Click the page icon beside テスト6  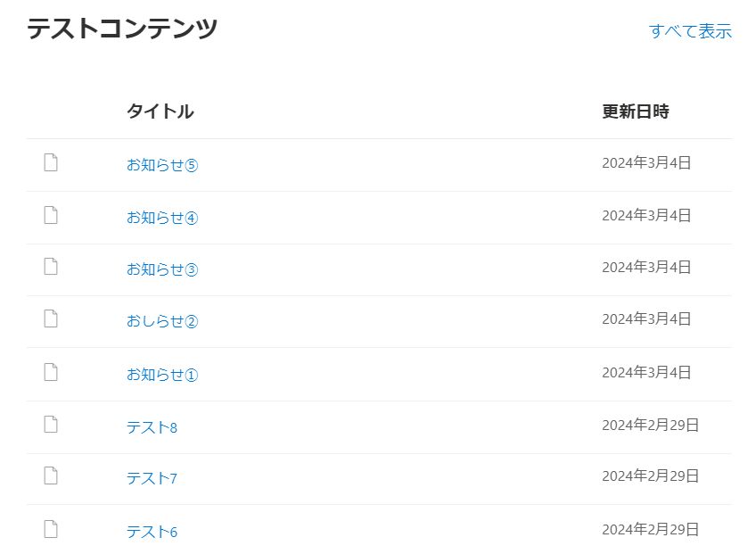[51, 529]
